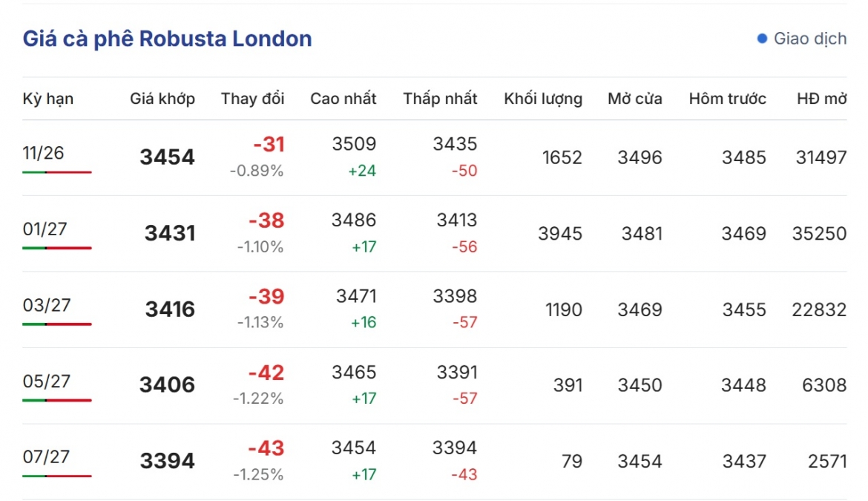Viewport: 868px width, 501px height.
Task: Sort by the Giá khớp column header
Action: click(x=162, y=99)
